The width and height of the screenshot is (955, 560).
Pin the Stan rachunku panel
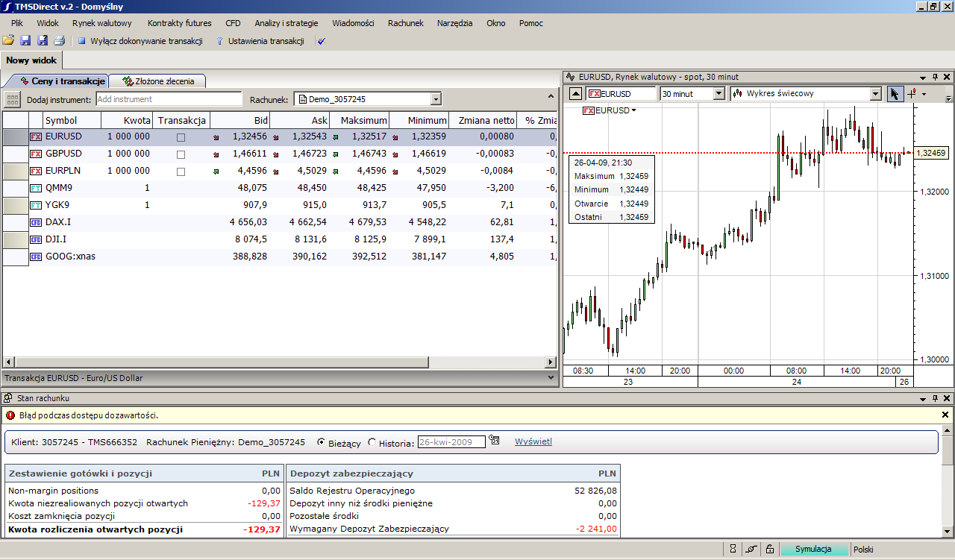935,399
